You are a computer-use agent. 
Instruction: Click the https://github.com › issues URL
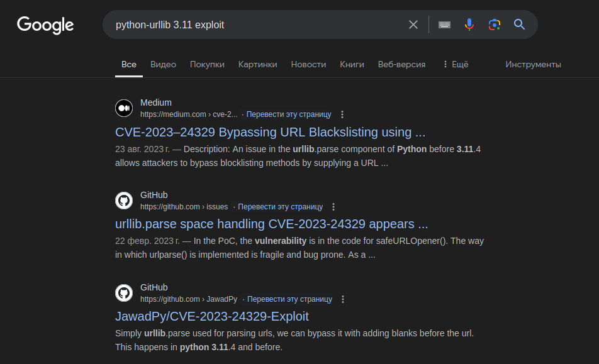(x=184, y=207)
